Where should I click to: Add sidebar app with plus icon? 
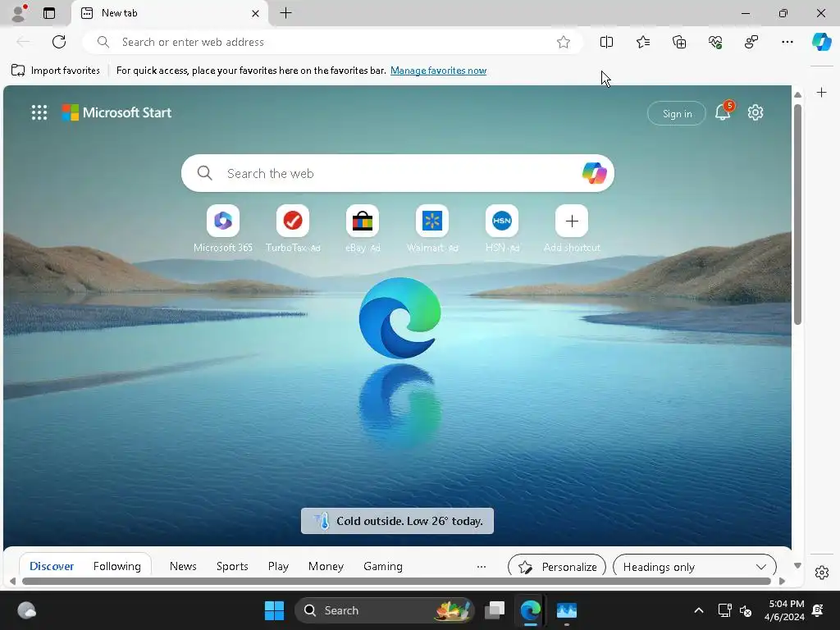coord(821,93)
